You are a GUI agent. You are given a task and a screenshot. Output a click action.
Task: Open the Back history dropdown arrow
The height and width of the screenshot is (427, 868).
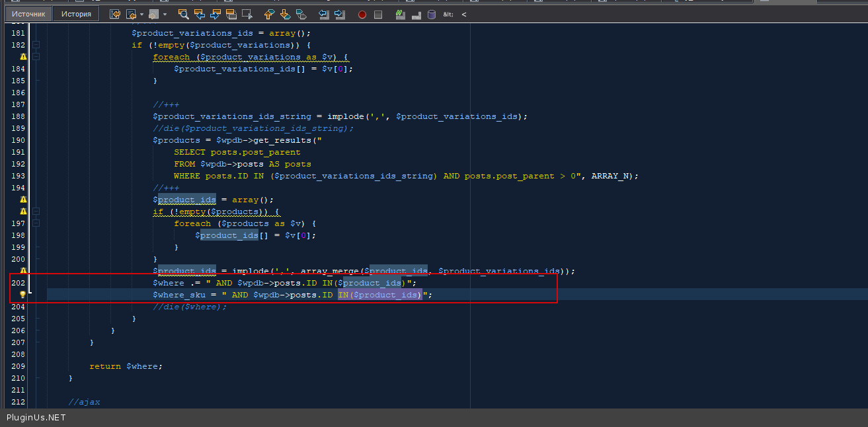point(141,14)
